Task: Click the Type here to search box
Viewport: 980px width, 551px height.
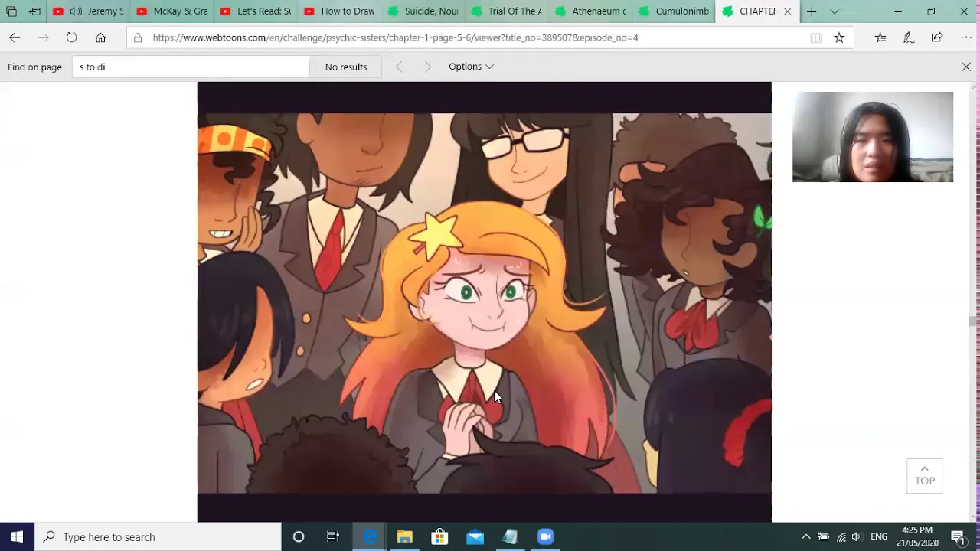Action: tap(158, 536)
